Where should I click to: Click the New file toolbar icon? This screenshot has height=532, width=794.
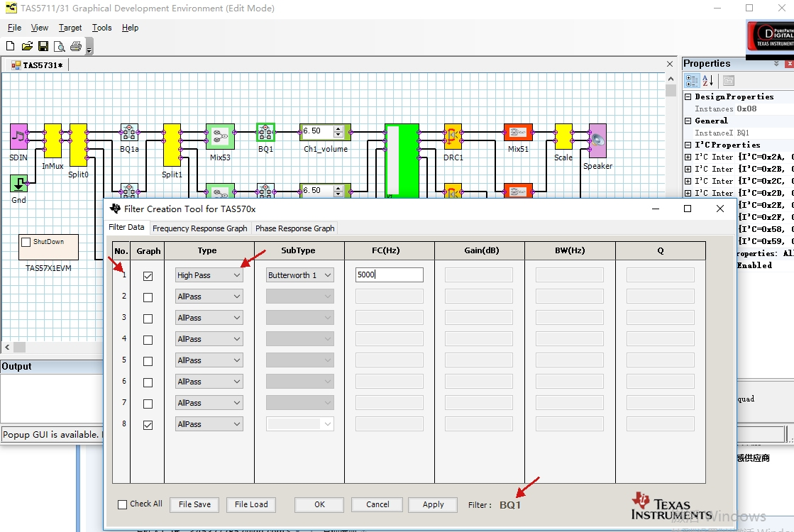coord(10,46)
